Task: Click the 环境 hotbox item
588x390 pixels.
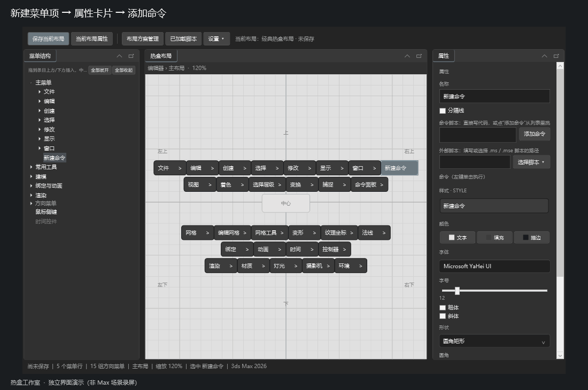Action: [351, 266]
